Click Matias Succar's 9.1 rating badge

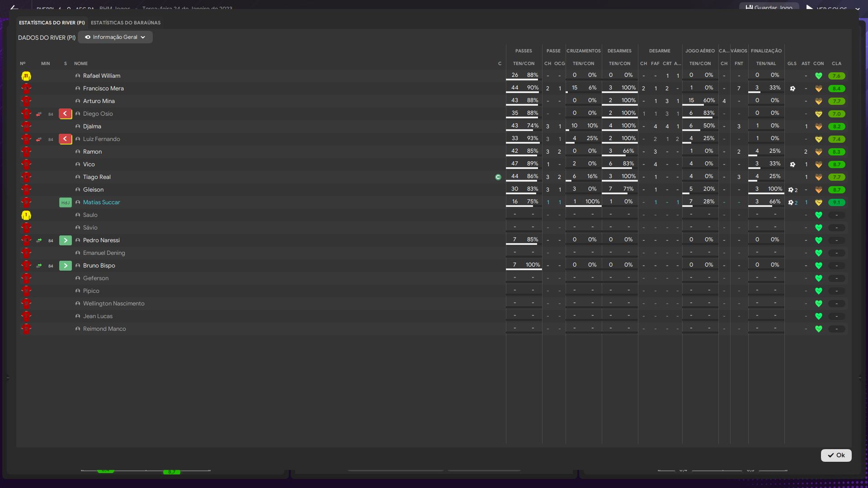[837, 202]
